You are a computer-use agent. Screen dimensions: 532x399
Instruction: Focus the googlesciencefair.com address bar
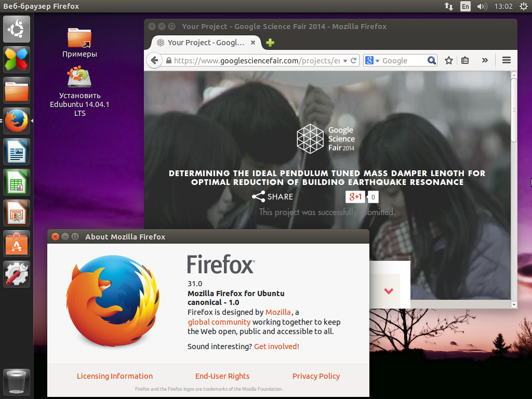click(257, 61)
